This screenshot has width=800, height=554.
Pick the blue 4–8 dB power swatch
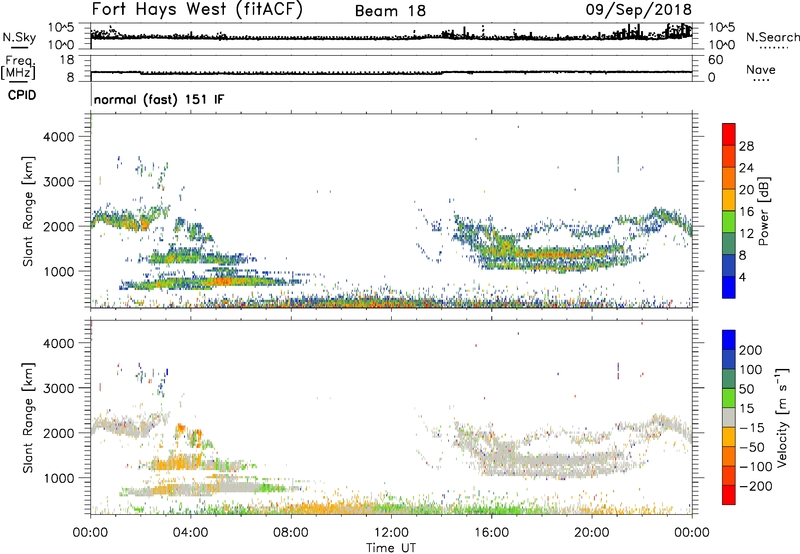(x=729, y=265)
